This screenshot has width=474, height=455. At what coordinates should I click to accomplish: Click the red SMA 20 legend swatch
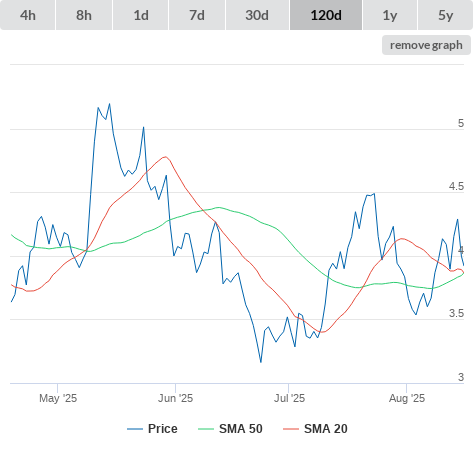[x=291, y=429]
